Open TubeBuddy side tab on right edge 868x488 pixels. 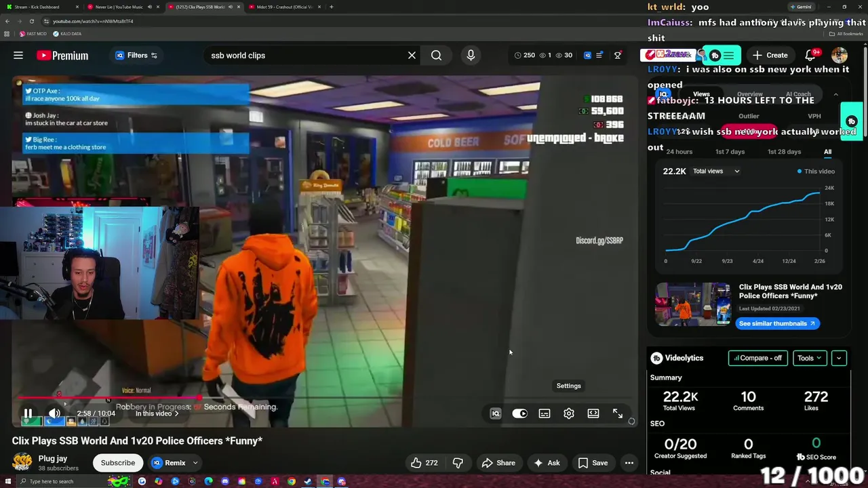(x=852, y=122)
